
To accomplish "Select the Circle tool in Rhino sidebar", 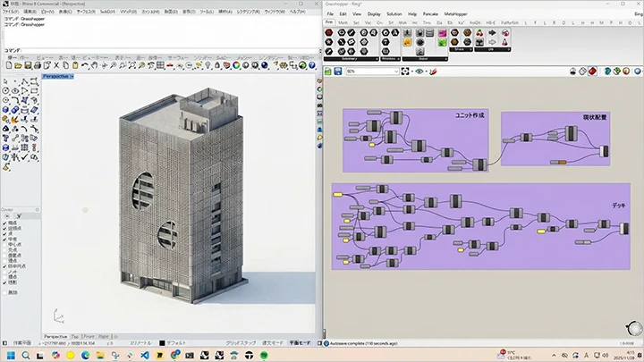I will 5,90.
